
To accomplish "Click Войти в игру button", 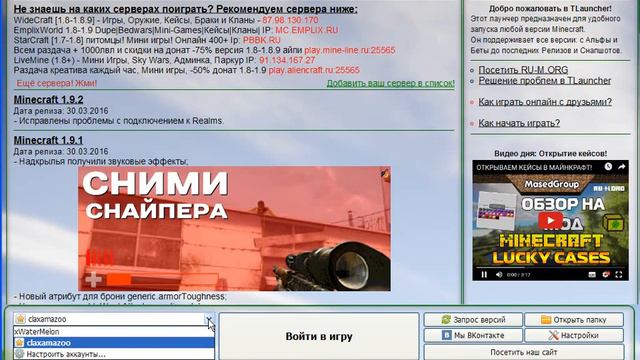I will point(319,336).
